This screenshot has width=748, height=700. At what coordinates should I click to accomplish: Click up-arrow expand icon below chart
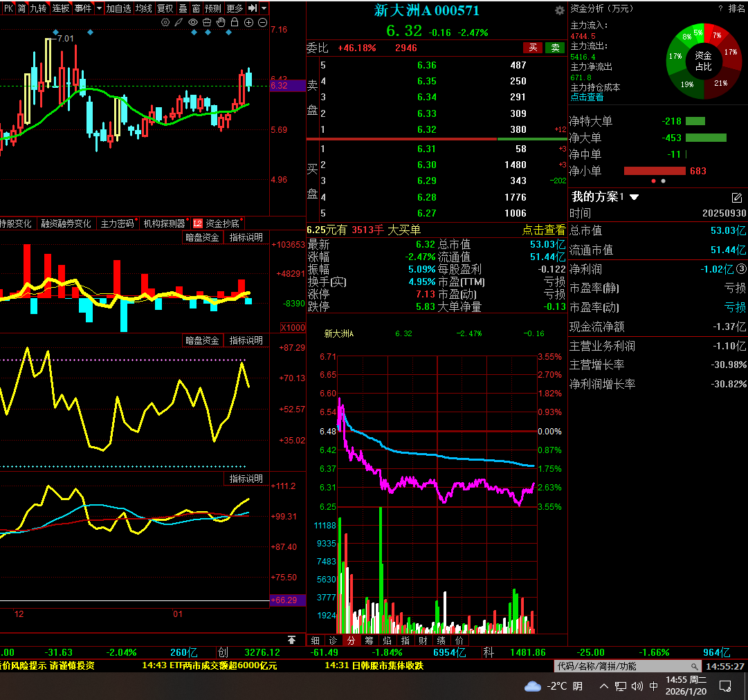click(291, 639)
